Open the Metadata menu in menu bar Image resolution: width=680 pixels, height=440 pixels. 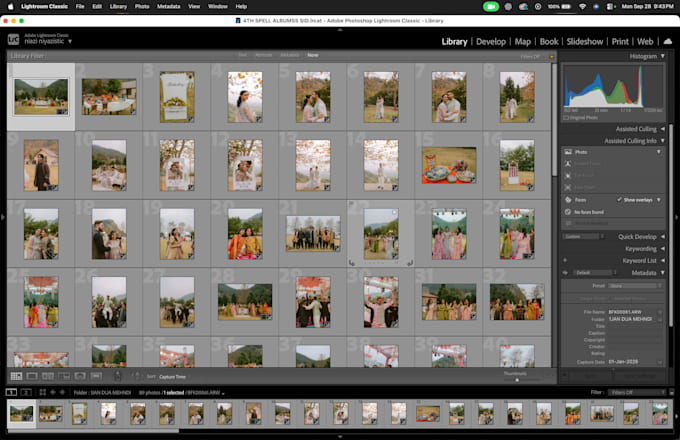pos(168,7)
